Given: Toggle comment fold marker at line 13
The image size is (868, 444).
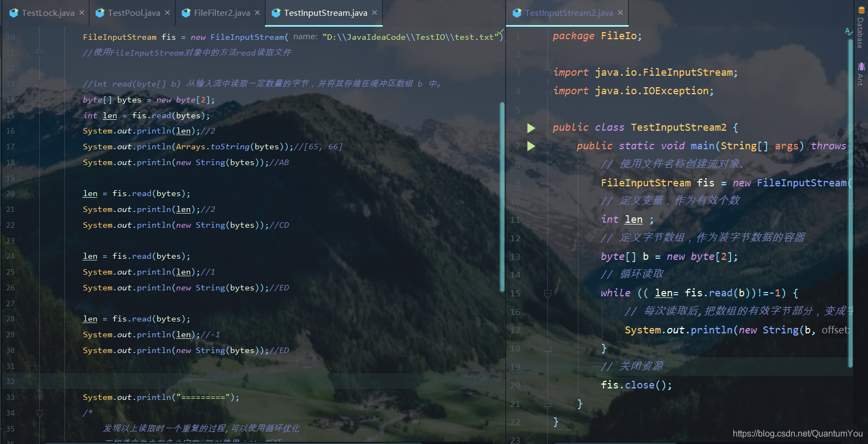Looking at the screenshot, I should tap(39, 84).
